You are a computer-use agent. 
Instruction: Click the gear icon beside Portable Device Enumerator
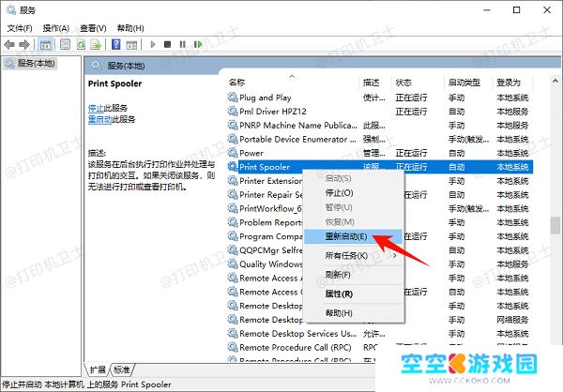pyautogui.click(x=233, y=140)
